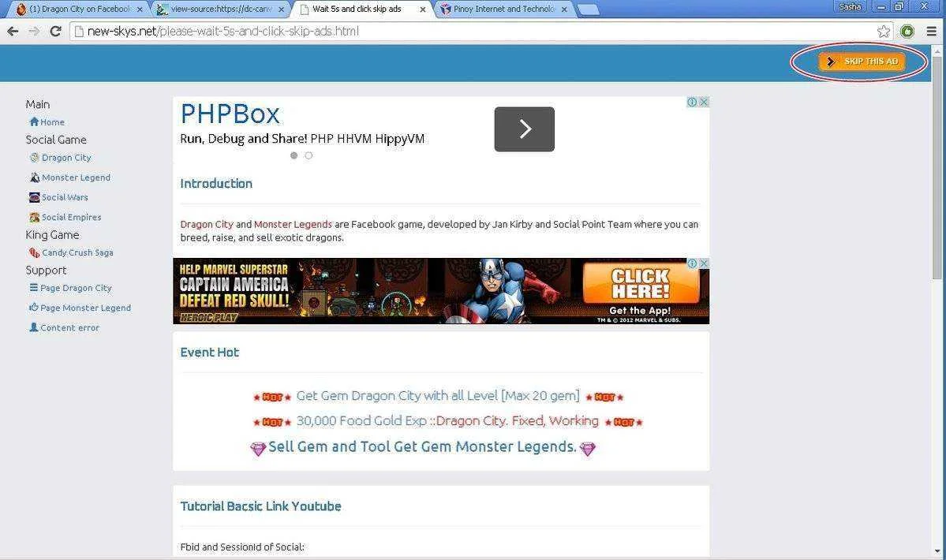Close the PHPBox ad with X icon
This screenshot has width=946, height=560.
point(704,102)
